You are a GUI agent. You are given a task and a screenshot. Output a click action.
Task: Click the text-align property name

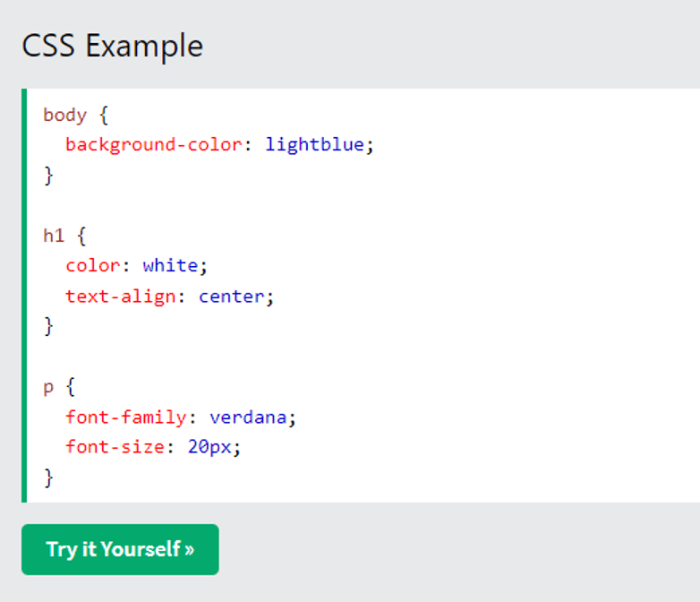click(x=121, y=297)
